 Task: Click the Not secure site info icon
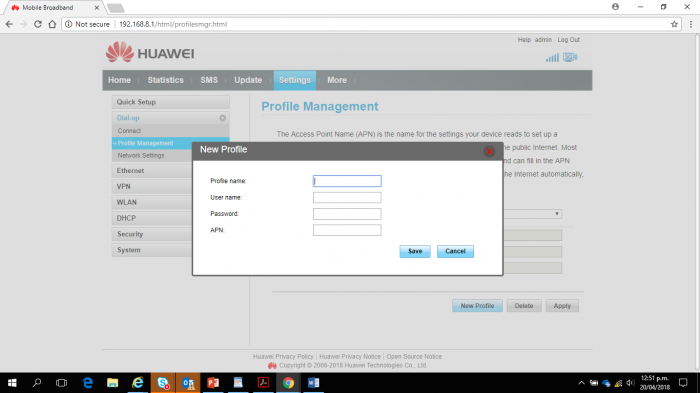click(x=69, y=24)
